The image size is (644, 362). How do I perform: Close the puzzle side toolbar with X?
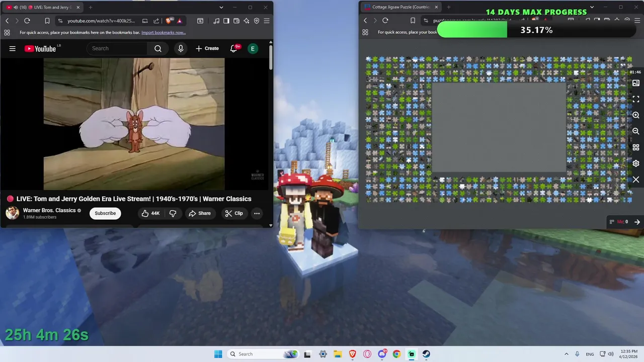pyautogui.click(x=636, y=179)
